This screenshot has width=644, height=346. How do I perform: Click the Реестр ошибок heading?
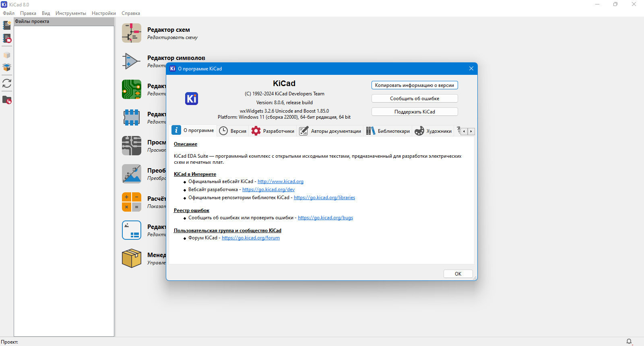pyautogui.click(x=192, y=210)
